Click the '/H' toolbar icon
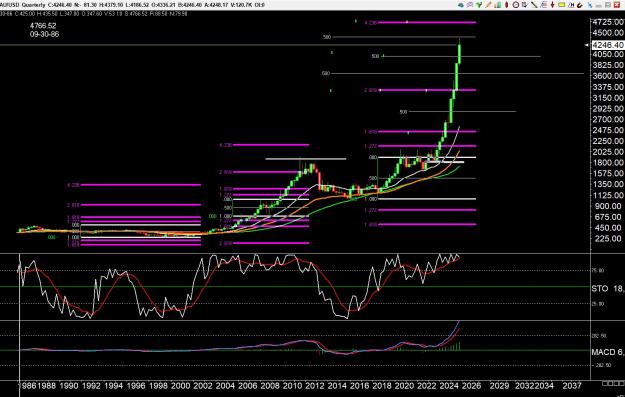This screenshot has width=625, height=397. [x=571, y=5]
